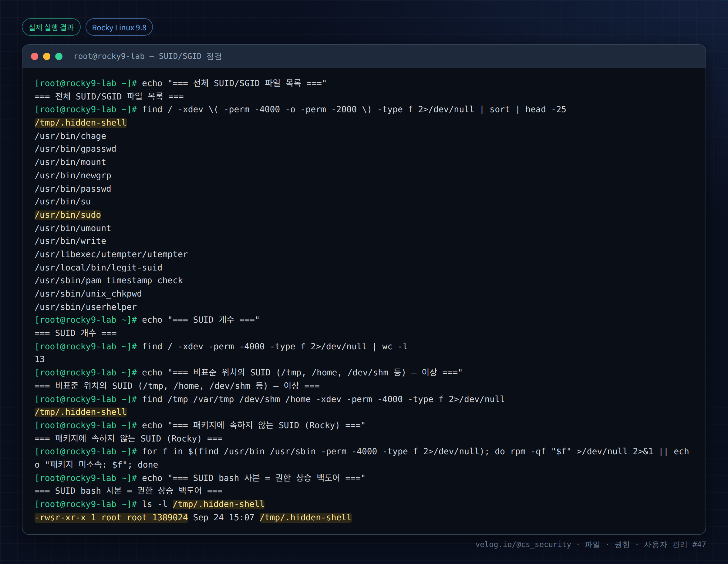Click the '=== 전체 SUID/SGID 파일 목록 ===' output line

[109, 97]
